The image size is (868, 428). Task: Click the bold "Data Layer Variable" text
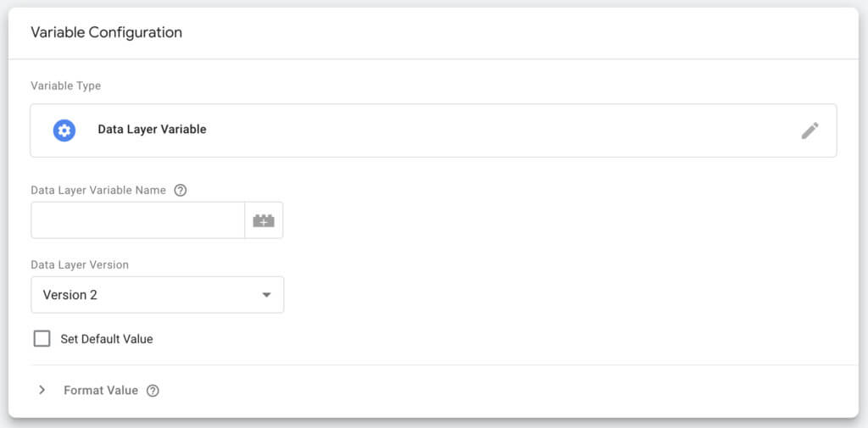(x=152, y=130)
